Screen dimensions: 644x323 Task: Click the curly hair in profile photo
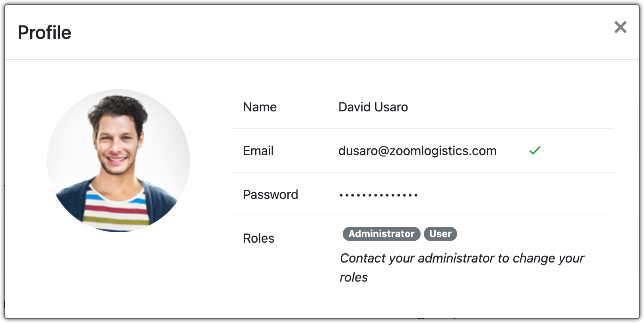tap(117, 107)
